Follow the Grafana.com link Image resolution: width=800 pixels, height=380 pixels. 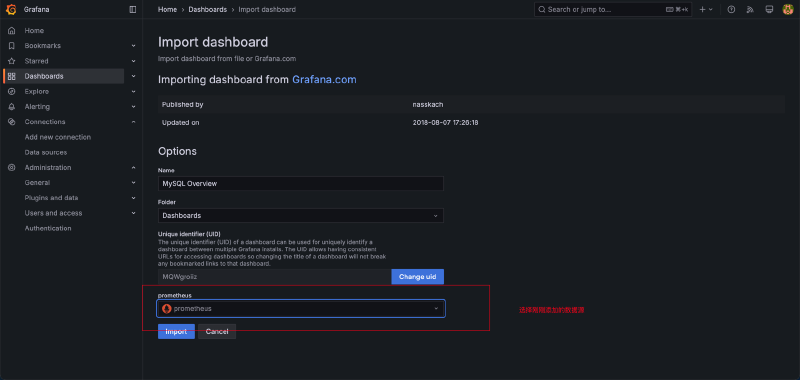[324, 80]
